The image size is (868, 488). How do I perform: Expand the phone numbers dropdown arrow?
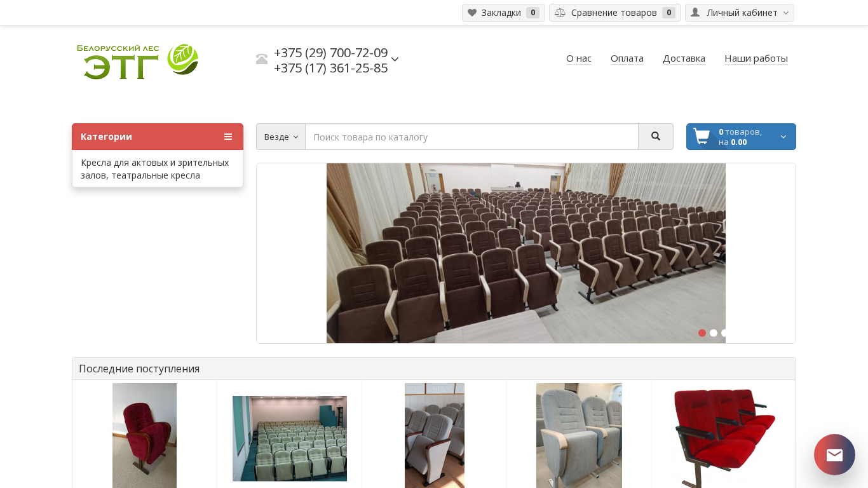pyautogui.click(x=395, y=59)
